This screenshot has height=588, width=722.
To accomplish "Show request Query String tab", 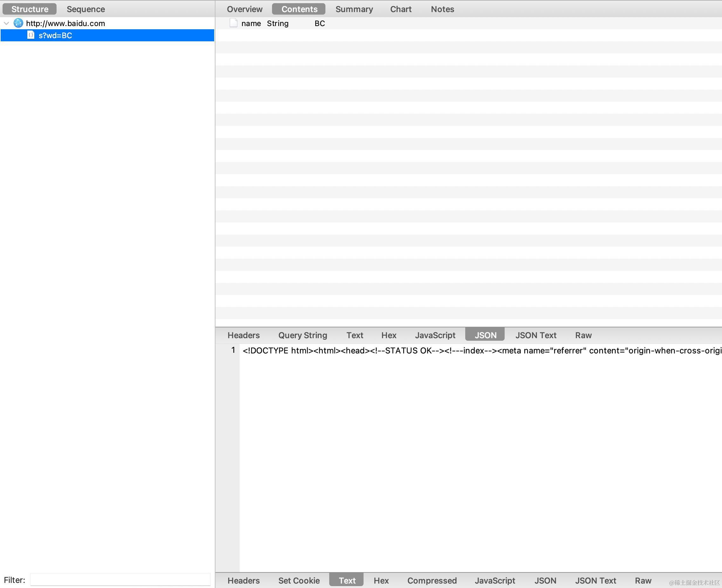I will coord(303,335).
